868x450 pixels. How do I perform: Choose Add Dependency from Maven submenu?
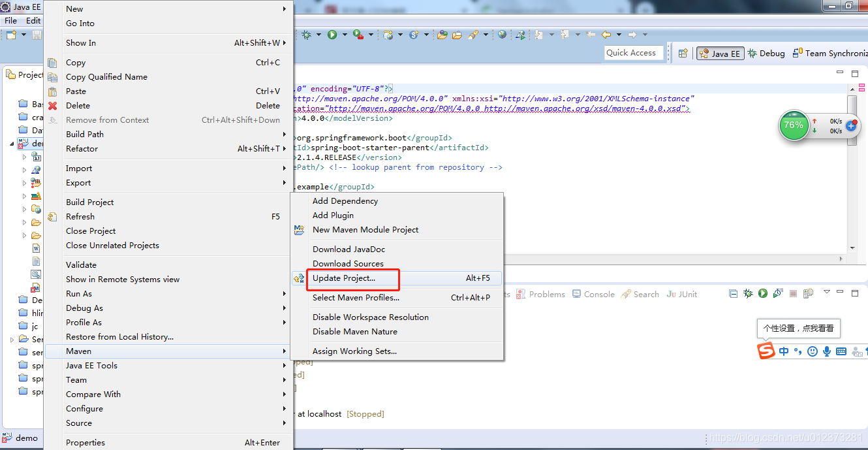pos(345,201)
